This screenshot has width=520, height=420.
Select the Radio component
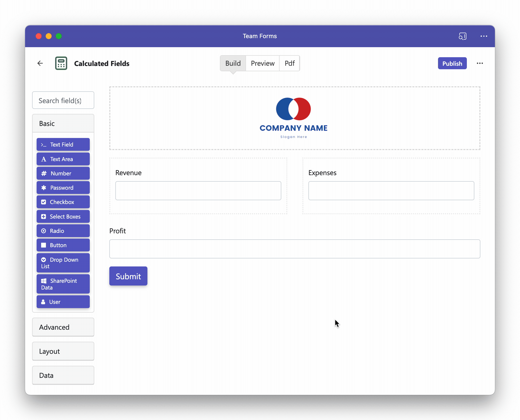63,231
